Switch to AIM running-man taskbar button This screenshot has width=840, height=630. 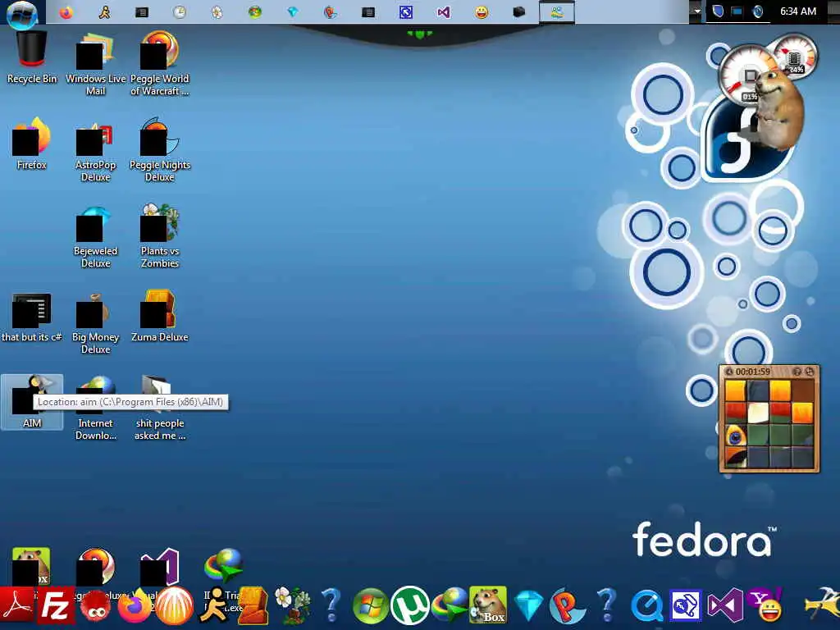point(104,11)
